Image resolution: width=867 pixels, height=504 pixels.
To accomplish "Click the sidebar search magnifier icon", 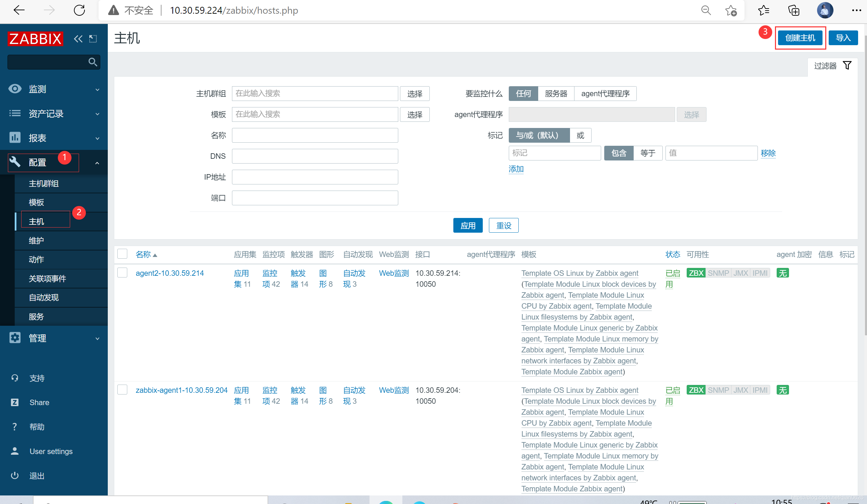I will pos(92,62).
